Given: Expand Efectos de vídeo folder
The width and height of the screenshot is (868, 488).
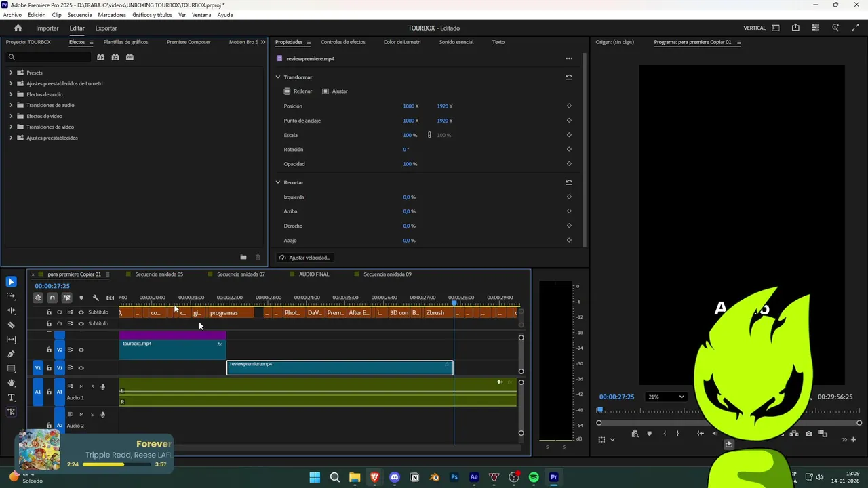Looking at the screenshot, I should (x=11, y=116).
